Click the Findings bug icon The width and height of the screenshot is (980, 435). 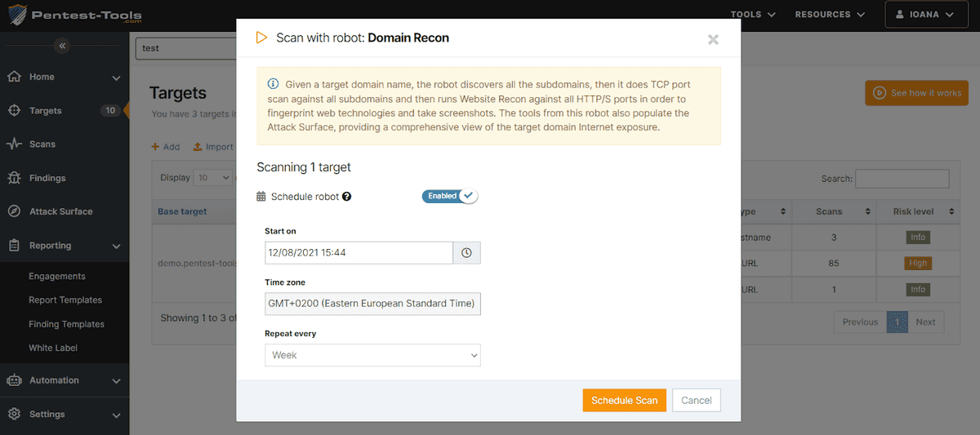point(14,178)
